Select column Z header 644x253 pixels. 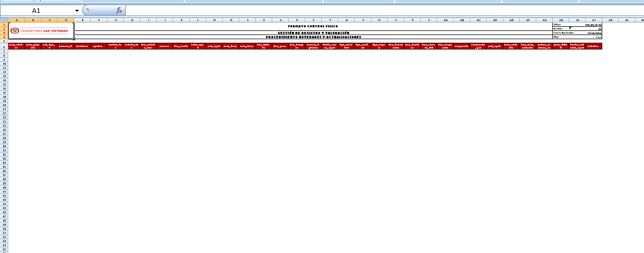429,20
